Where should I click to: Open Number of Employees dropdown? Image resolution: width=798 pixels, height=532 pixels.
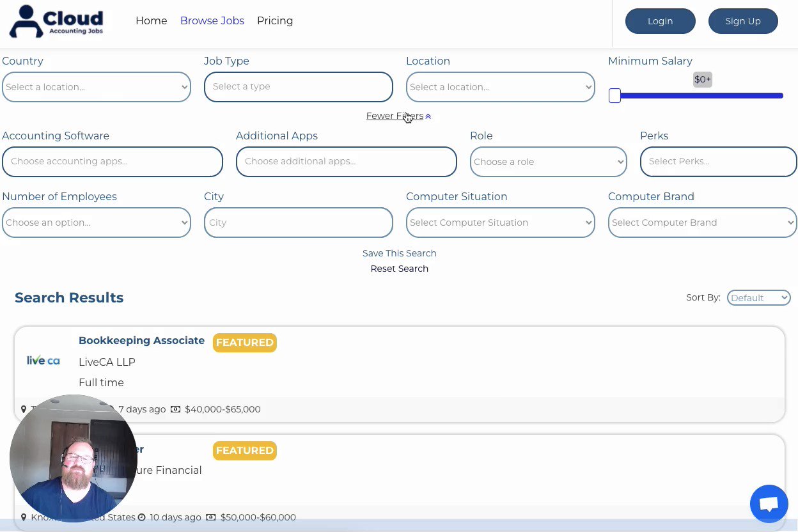(97, 223)
